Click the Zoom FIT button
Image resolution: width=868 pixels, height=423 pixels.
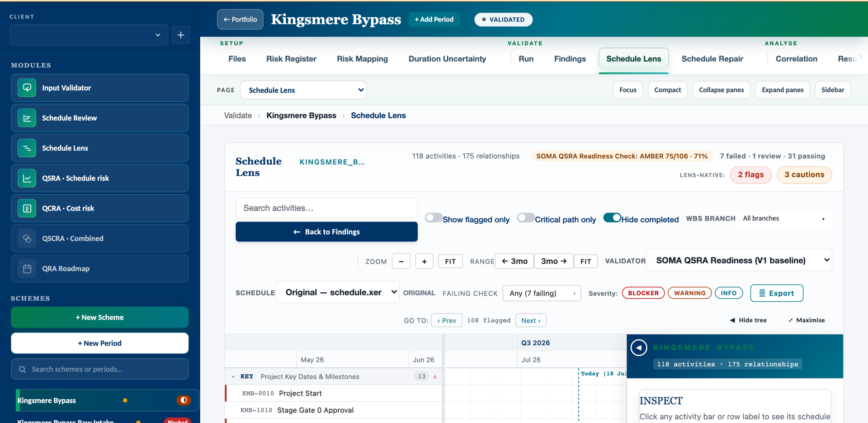click(450, 261)
